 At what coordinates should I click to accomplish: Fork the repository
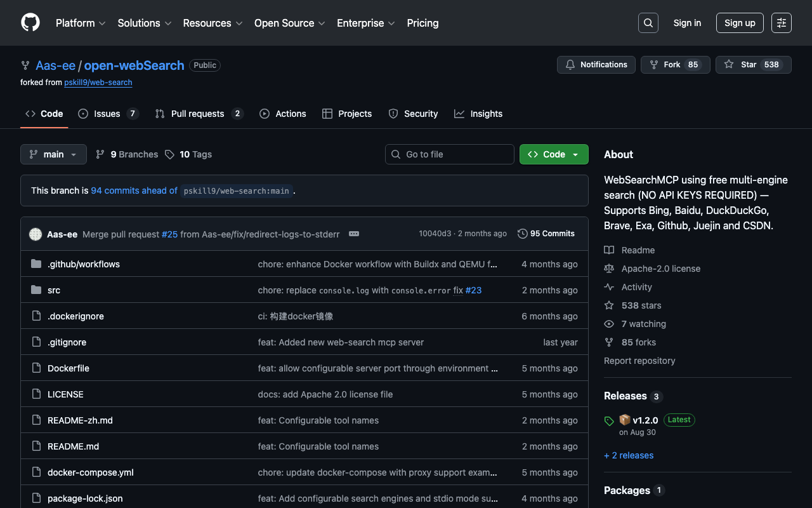[666, 65]
